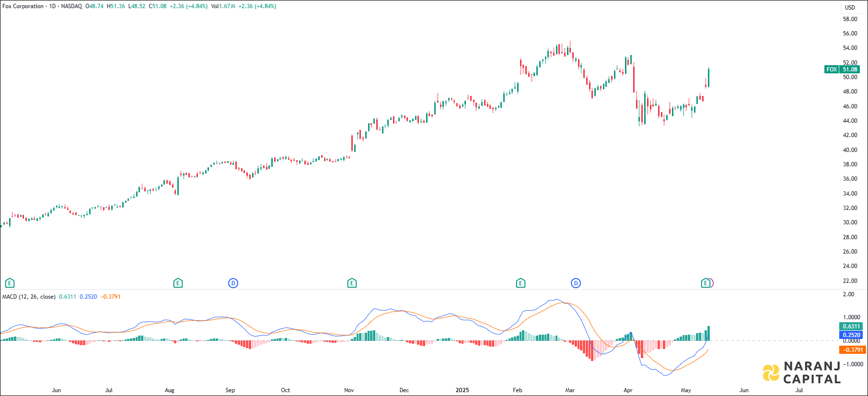Click the 1D interval in the chart legend
This screenshot has width=868, height=396.
(53, 6)
